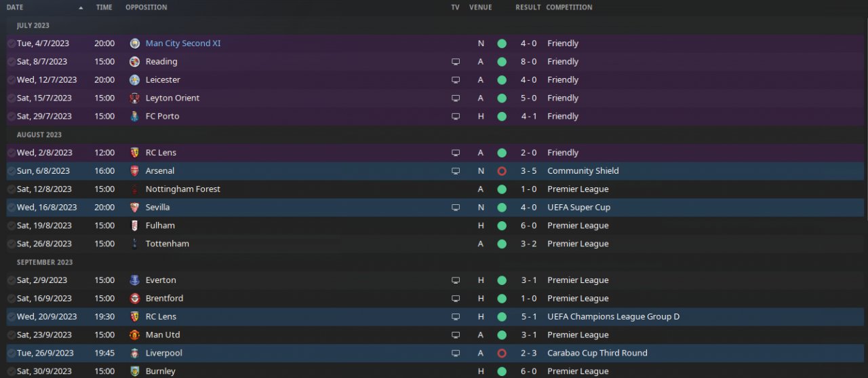868x378 pixels.
Task: Click the Everton club badge icon
Action: 135,280
